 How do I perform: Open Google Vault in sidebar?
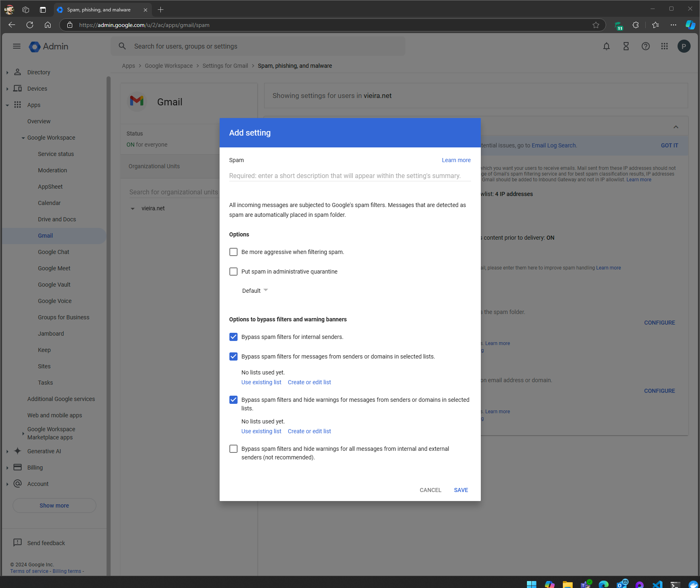pos(54,285)
